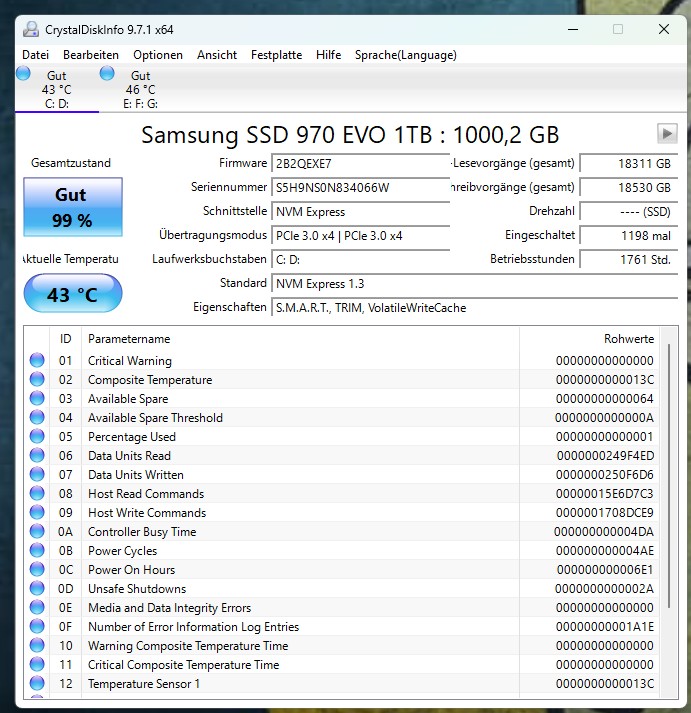
Task: Click the ID column header
Action: (x=65, y=339)
